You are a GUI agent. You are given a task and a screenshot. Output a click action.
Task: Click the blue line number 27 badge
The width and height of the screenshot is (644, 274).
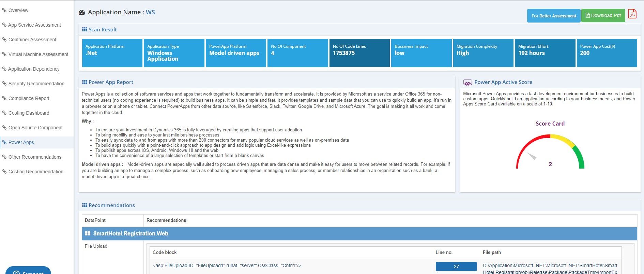(x=456, y=266)
